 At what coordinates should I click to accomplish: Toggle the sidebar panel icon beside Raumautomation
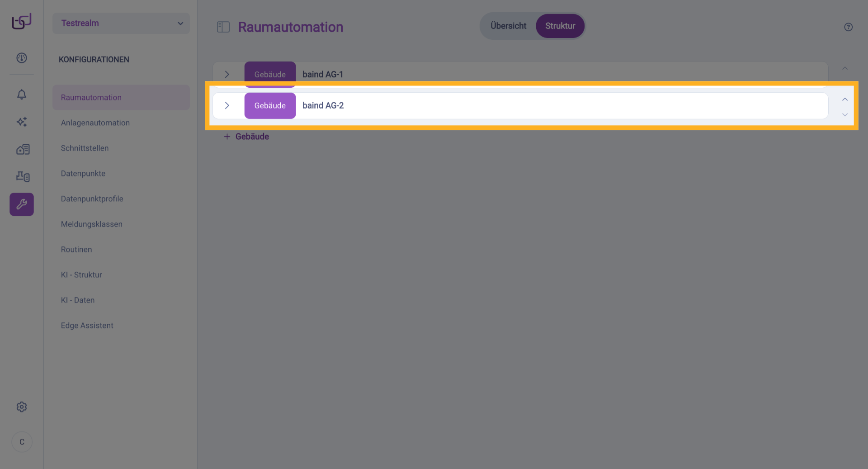tap(223, 27)
